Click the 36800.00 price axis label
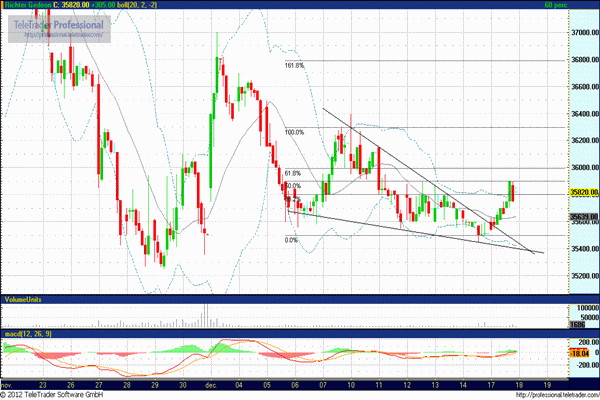The width and height of the screenshot is (600, 400). tap(585, 59)
